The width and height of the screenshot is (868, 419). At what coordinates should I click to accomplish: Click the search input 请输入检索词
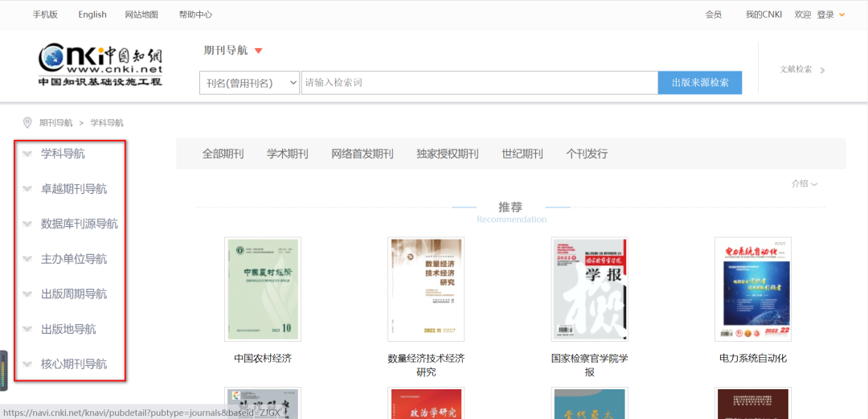(479, 83)
